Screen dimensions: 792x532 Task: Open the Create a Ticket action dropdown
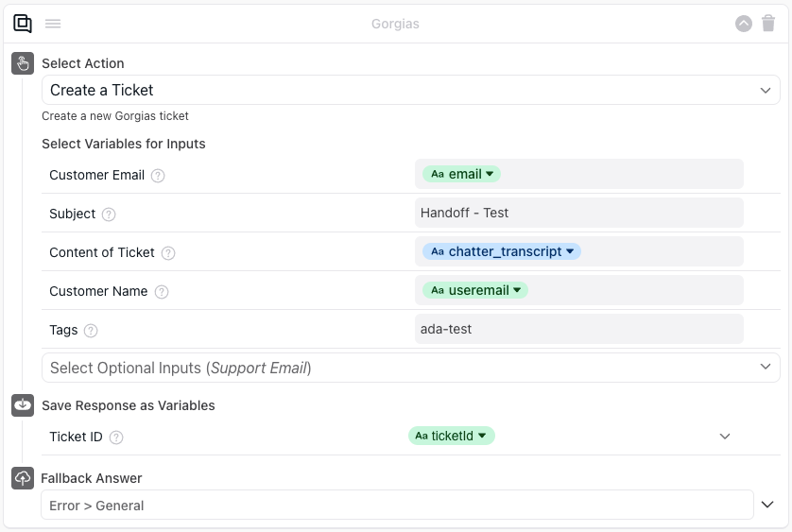tap(765, 91)
